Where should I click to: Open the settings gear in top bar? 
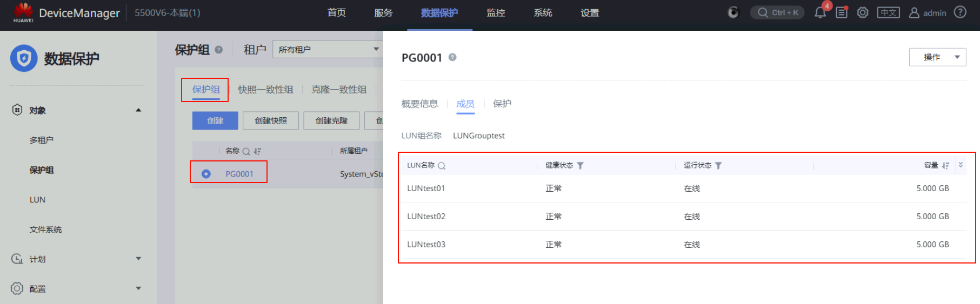pos(863,13)
